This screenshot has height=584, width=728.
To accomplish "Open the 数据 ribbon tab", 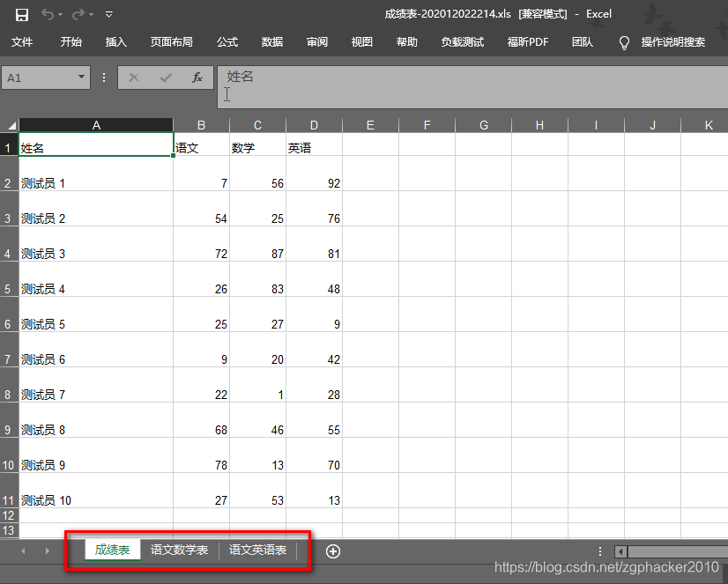I will pos(272,42).
